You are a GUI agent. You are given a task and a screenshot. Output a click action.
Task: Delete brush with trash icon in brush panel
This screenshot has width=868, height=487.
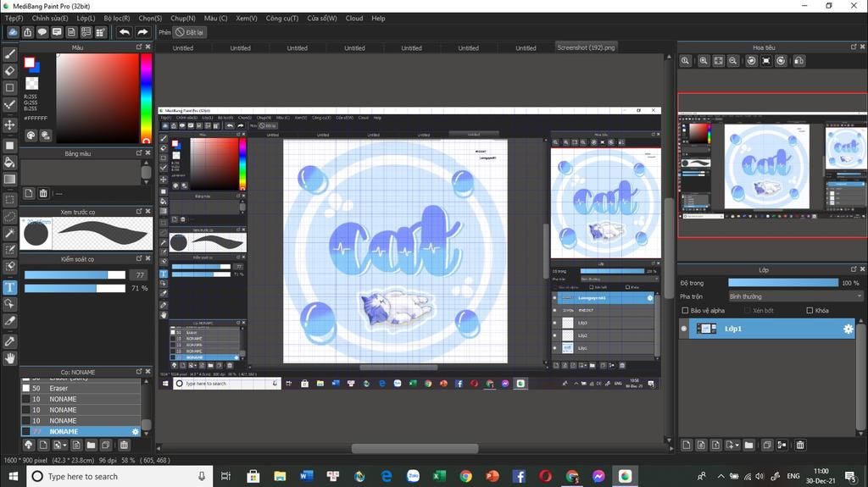click(x=124, y=445)
